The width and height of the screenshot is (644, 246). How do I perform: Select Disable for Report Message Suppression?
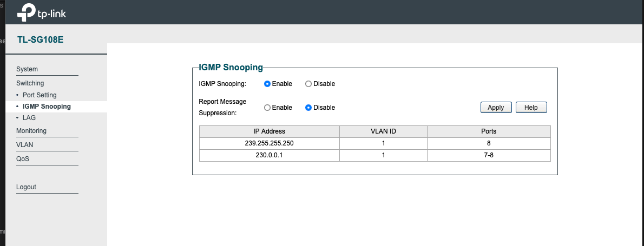[x=308, y=108]
